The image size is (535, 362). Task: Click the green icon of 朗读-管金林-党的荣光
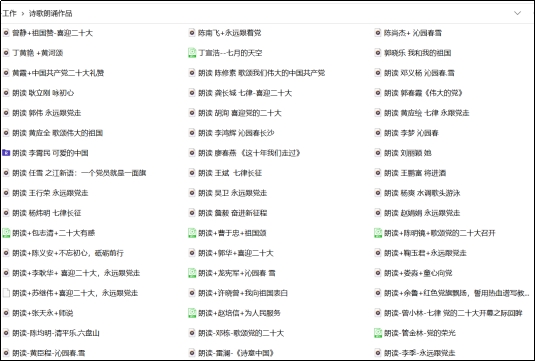pyautogui.click(x=378, y=333)
